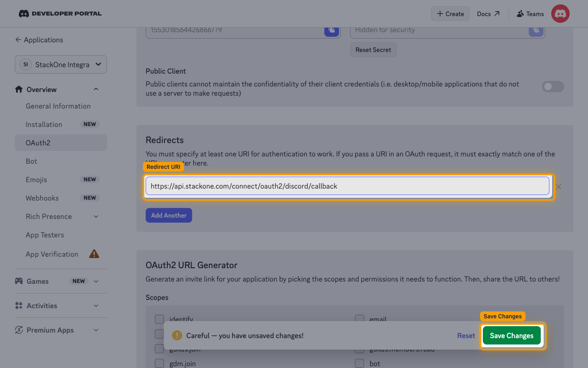Check the gdm.join scope checkbox
This screenshot has height=368, width=588.
[x=159, y=363]
